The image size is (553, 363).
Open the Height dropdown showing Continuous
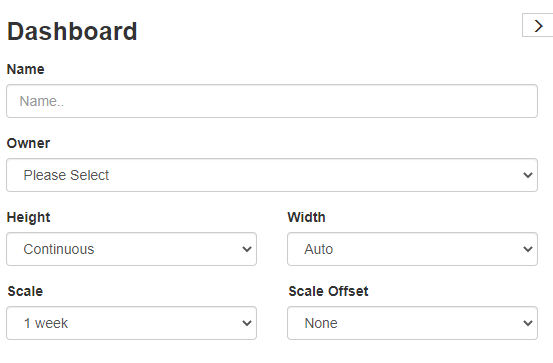coord(132,249)
